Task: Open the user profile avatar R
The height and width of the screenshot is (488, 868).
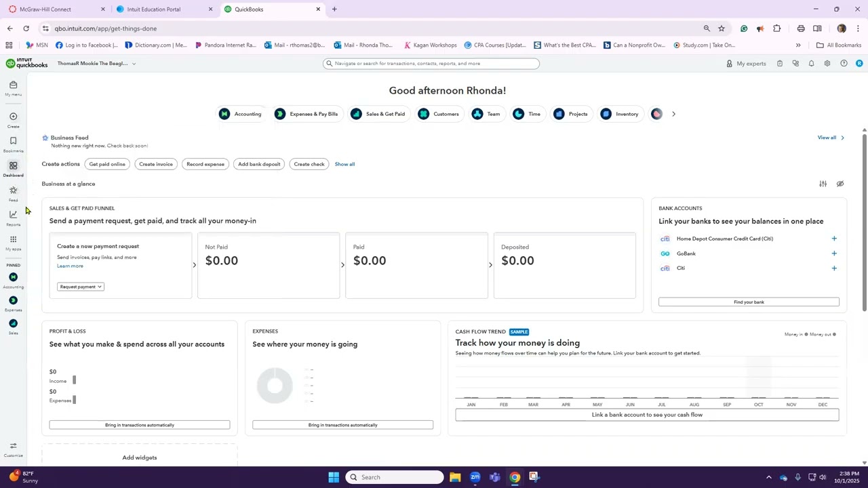Action: pyautogui.click(x=859, y=64)
